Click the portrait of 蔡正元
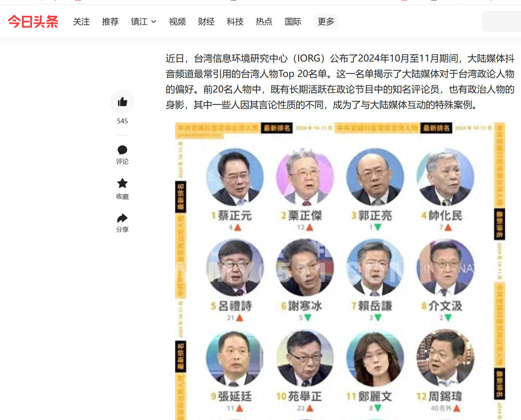Viewport: 521px width, 420px height. pyautogui.click(x=234, y=177)
